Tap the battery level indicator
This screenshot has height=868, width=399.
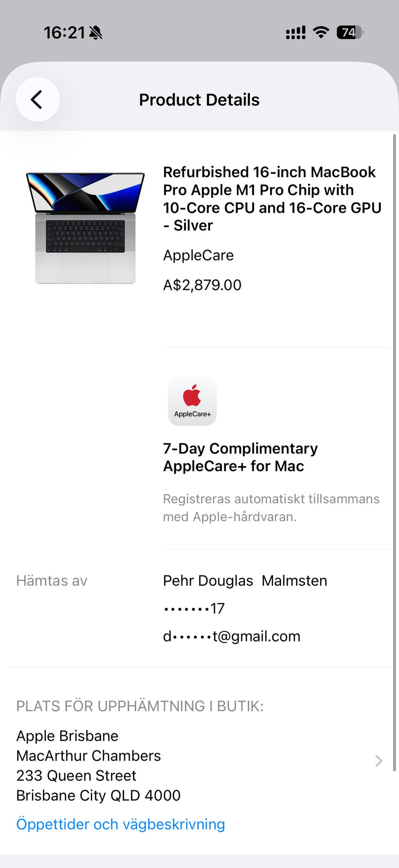pos(350,32)
